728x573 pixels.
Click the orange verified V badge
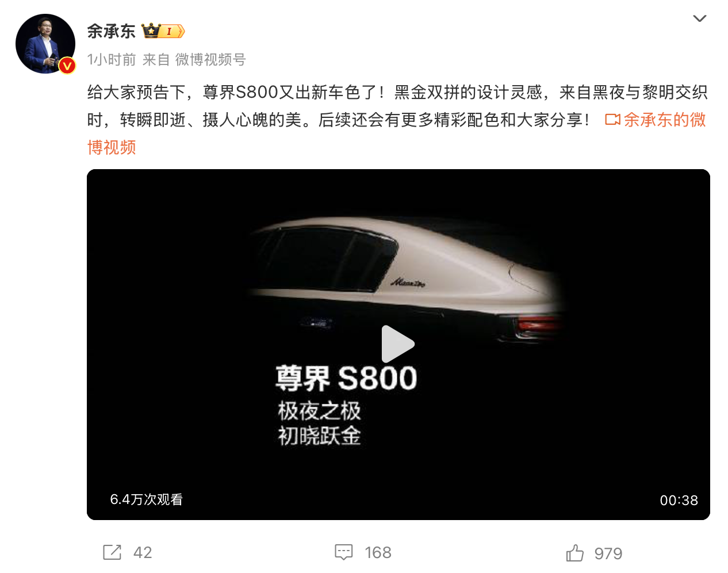[x=67, y=66]
